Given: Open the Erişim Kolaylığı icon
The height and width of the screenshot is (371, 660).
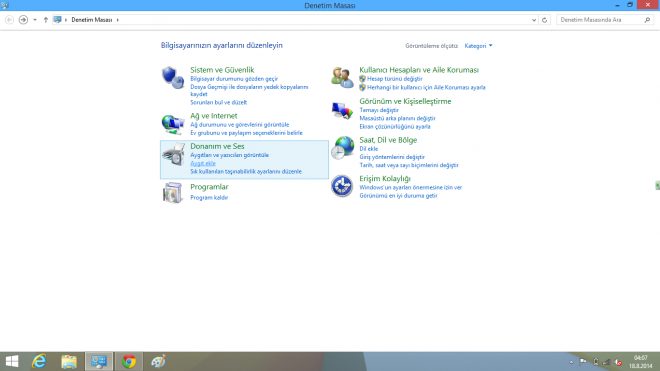Looking at the screenshot, I should [x=342, y=186].
